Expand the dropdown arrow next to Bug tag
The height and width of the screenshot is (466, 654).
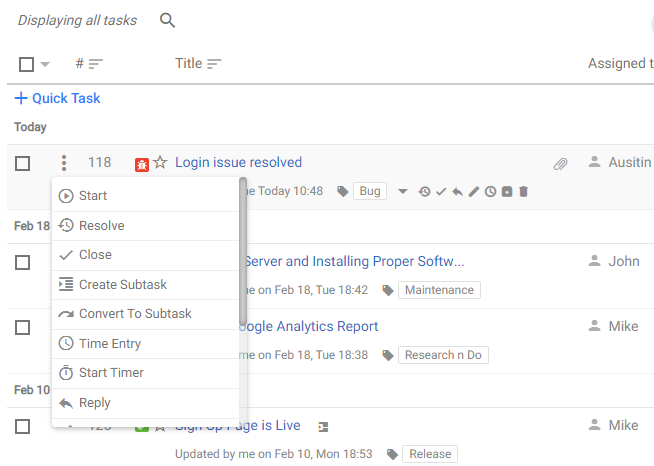tap(402, 191)
